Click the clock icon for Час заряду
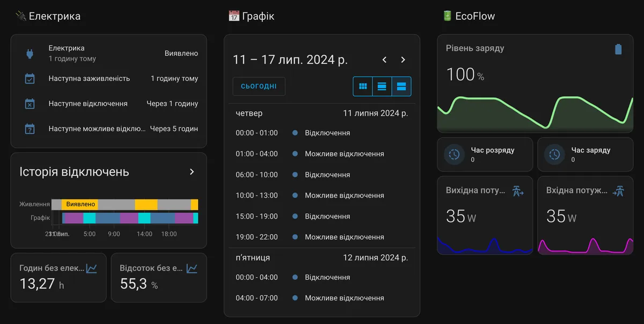 555,154
